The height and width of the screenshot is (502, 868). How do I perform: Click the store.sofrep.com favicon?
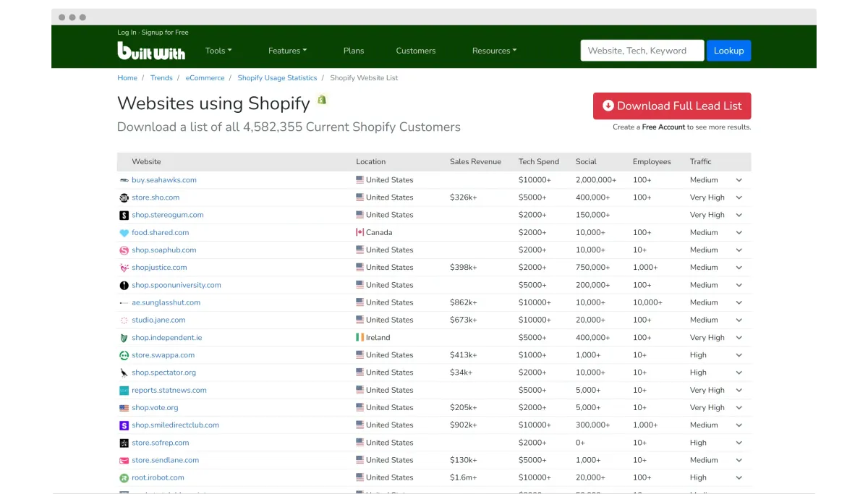click(124, 443)
